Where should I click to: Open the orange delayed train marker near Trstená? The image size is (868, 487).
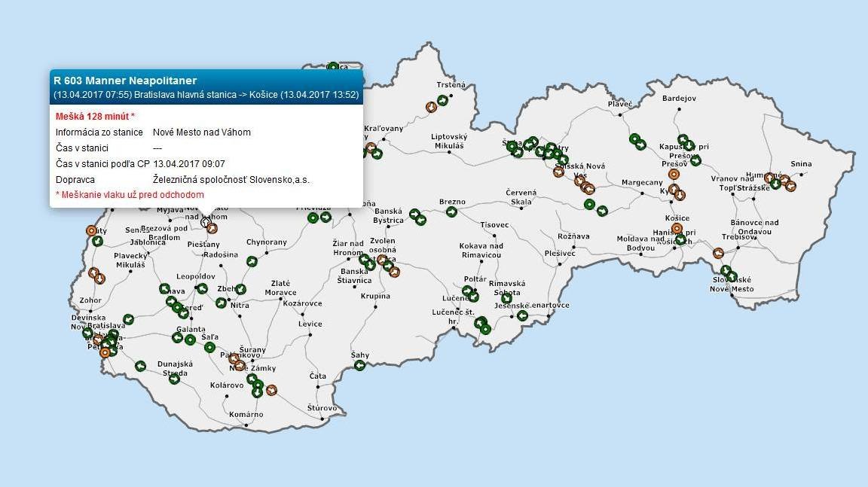[431, 107]
